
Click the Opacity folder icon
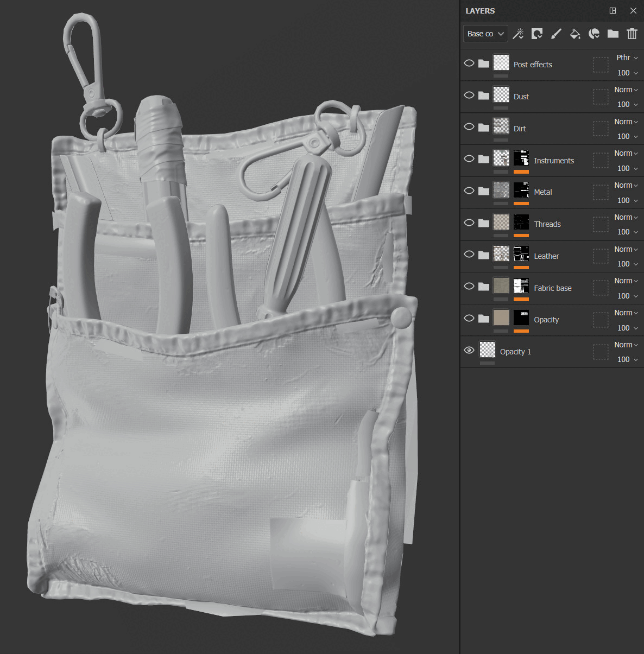click(484, 319)
